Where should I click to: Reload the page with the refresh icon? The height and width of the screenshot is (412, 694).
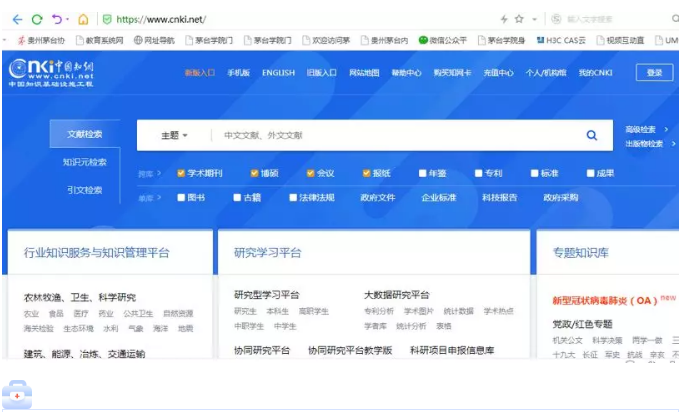point(36,18)
